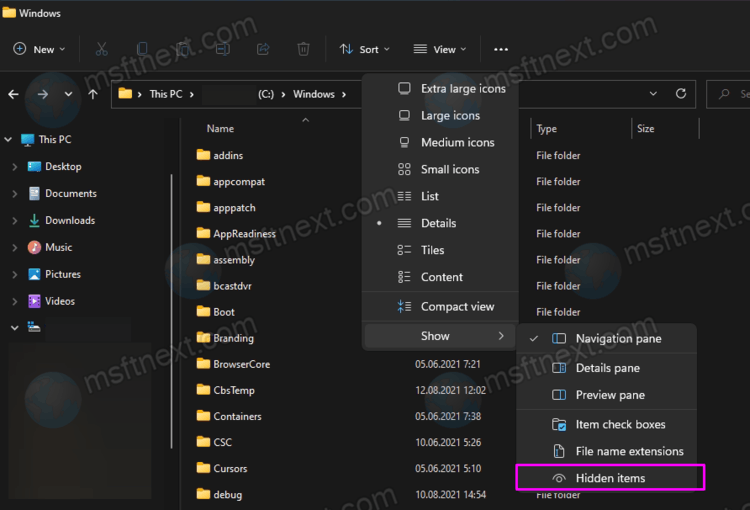Select the AppReadiness folder
Screen dimensions: 750x510
point(236,233)
